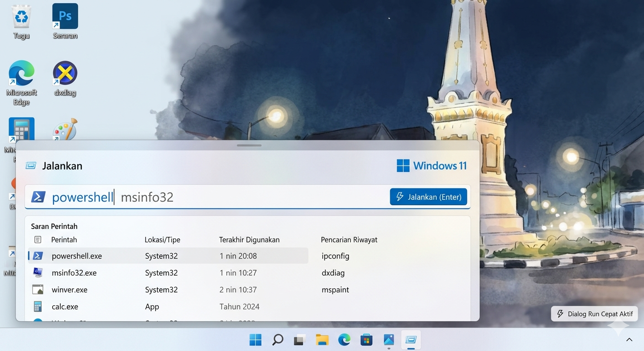Viewport: 644px width, 351px height.
Task: Select the Microsoft Edge desktop shortcut
Action: [21, 83]
